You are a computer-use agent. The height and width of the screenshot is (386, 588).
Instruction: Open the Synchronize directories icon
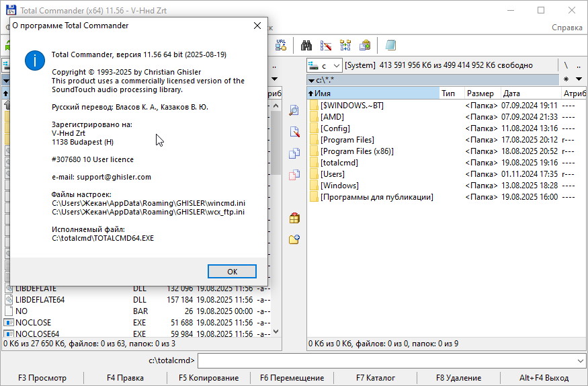coord(345,45)
